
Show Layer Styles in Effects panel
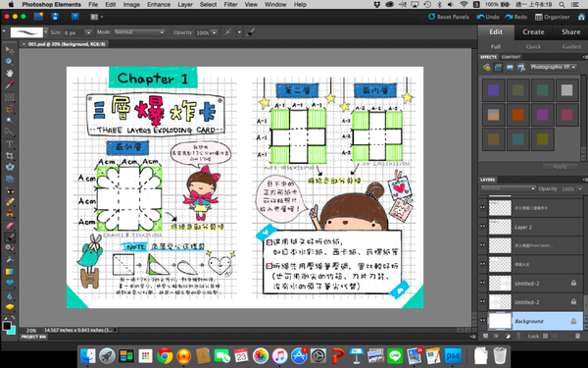point(498,68)
